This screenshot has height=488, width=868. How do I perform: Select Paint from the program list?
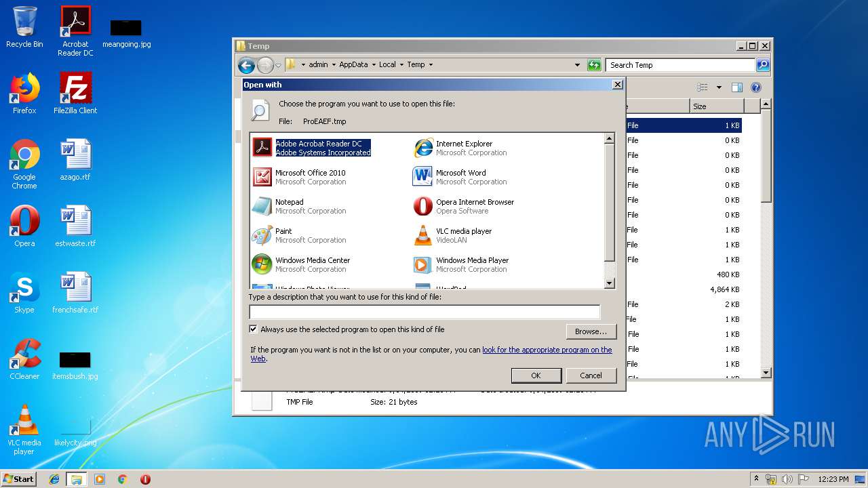pyautogui.click(x=299, y=235)
